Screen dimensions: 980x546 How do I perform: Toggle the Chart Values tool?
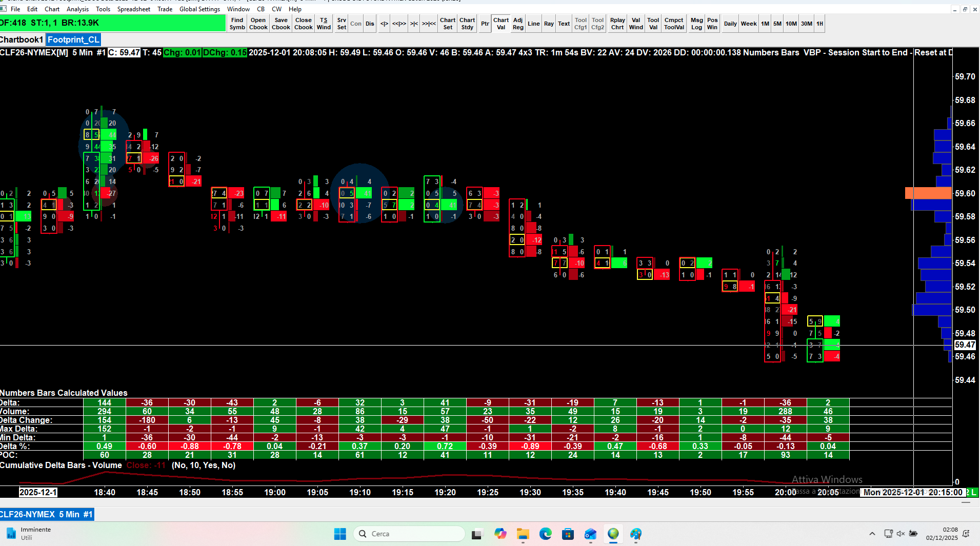[x=501, y=24]
